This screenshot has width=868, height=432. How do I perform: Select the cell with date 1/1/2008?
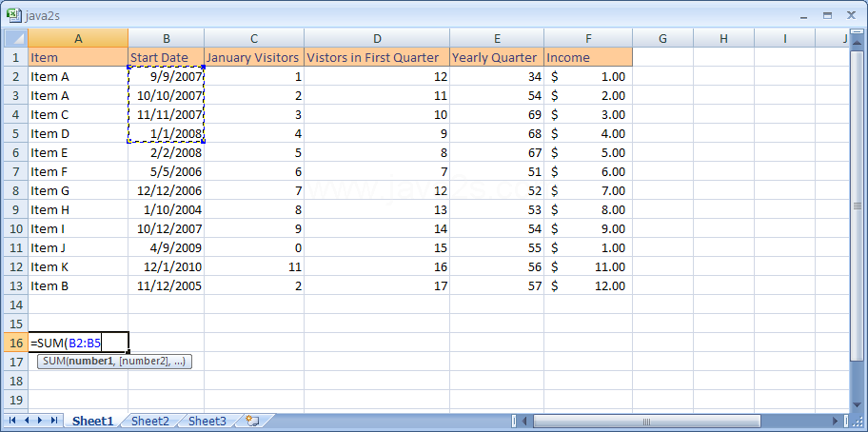click(166, 133)
